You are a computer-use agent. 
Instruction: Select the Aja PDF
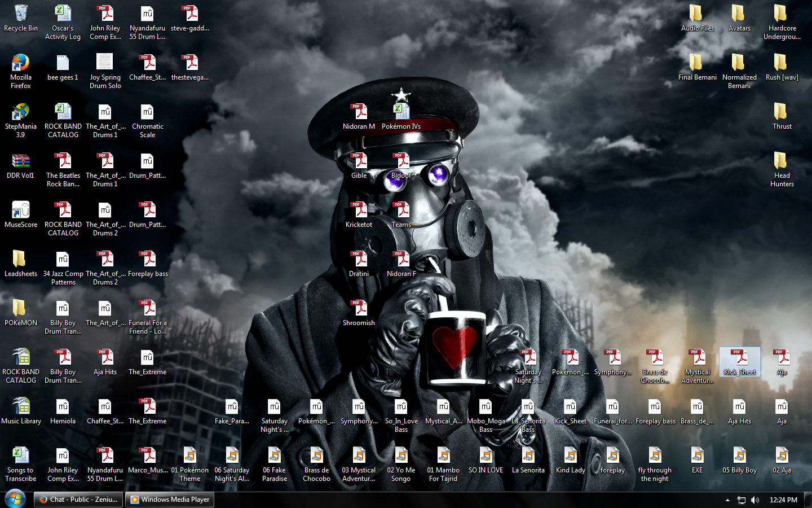782,362
